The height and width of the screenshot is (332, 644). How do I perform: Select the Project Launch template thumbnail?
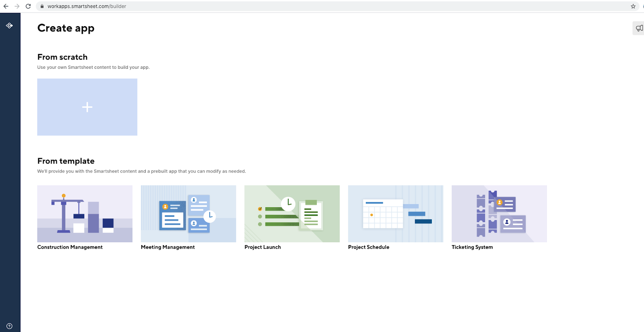(x=292, y=214)
